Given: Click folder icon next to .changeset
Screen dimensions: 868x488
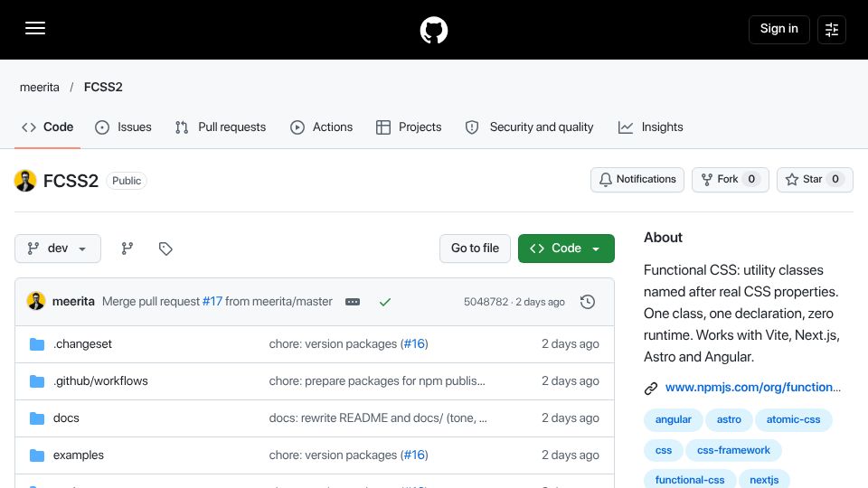Looking at the screenshot, I should coord(37,344).
